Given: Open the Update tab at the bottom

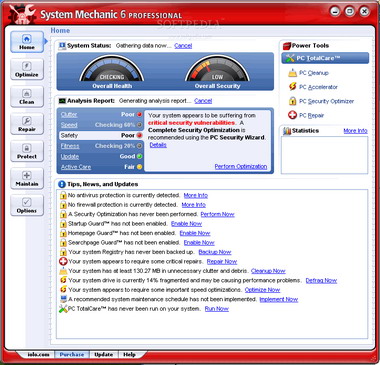Looking at the screenshot, I should click(103, 355).
